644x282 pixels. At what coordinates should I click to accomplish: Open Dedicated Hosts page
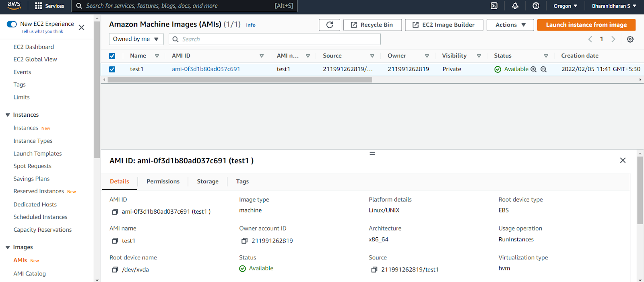pyautogui.click(x=35, y=205)
